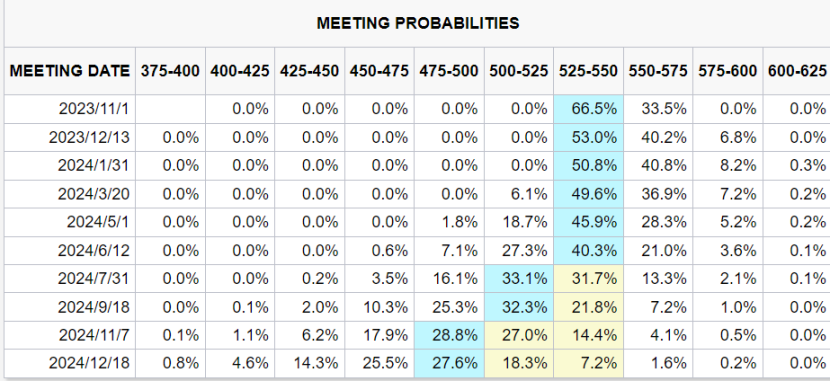Image resolution: width=830 pixels, height=382 pixels.
Task: Select the 27.6% cell for 2024/12/18
Action: (449, 363)
